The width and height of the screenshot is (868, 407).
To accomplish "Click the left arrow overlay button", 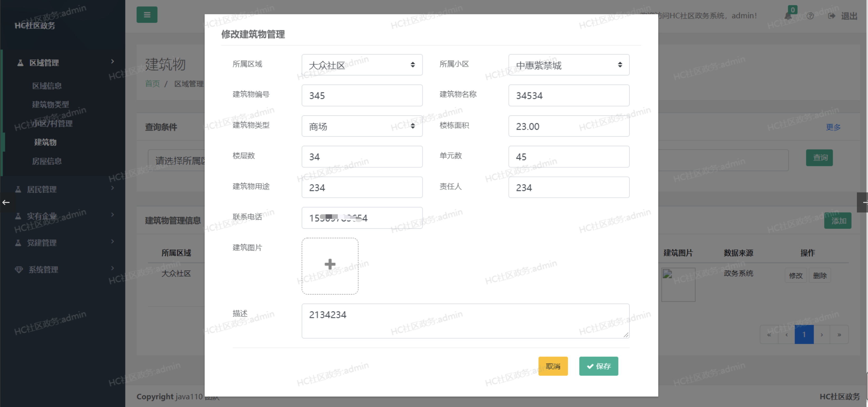I will pos(6,202).
